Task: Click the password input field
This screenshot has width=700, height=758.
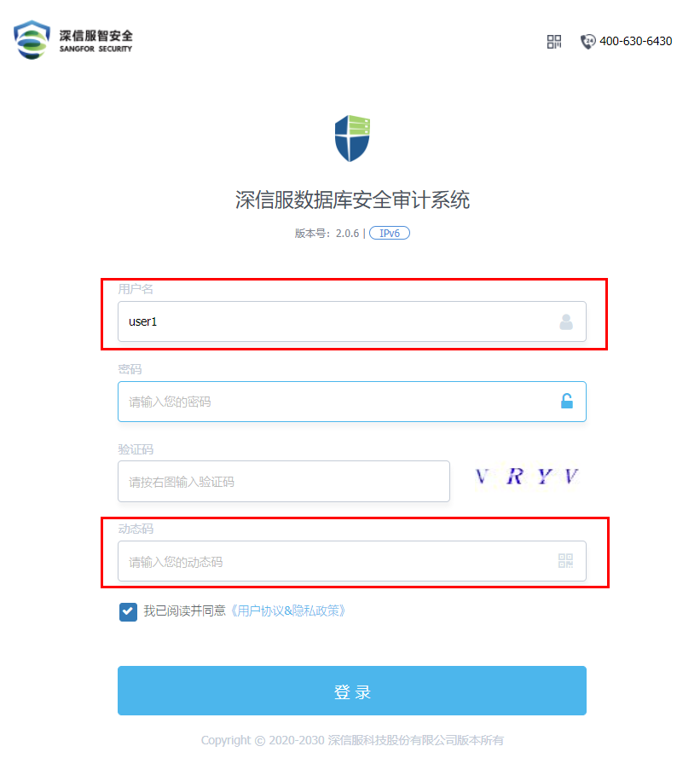Action: (352, 402)
